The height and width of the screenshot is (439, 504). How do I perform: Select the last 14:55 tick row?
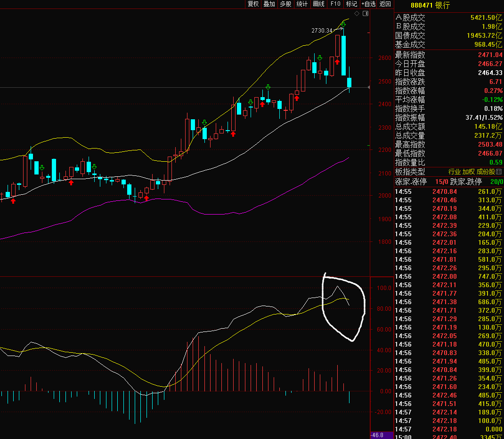448,234
